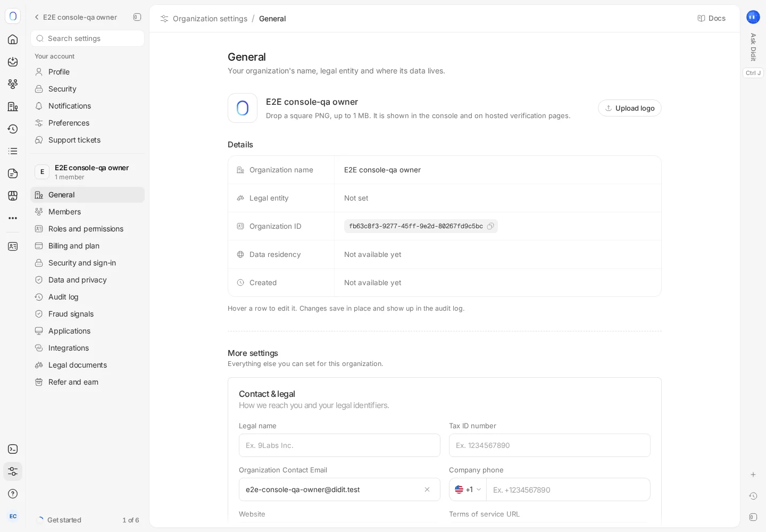
Task: Click the help question mark icon
Action: click(x=13, y=494)
